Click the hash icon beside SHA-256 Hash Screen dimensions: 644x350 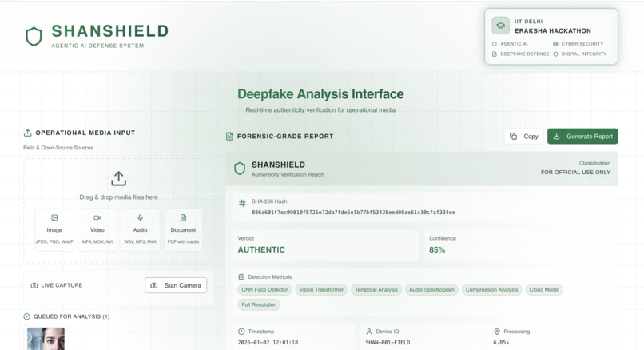[242, 202]
